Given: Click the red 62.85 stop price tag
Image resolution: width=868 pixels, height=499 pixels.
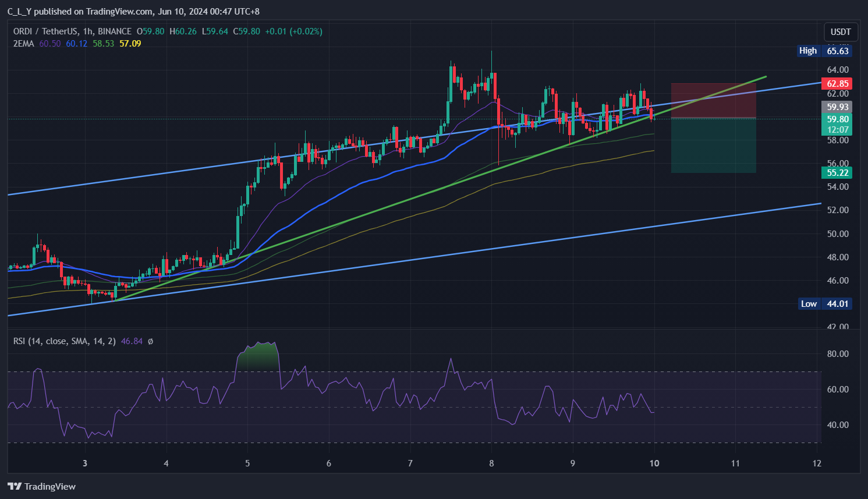Looking at the screenshot, I should click(837, 84).
